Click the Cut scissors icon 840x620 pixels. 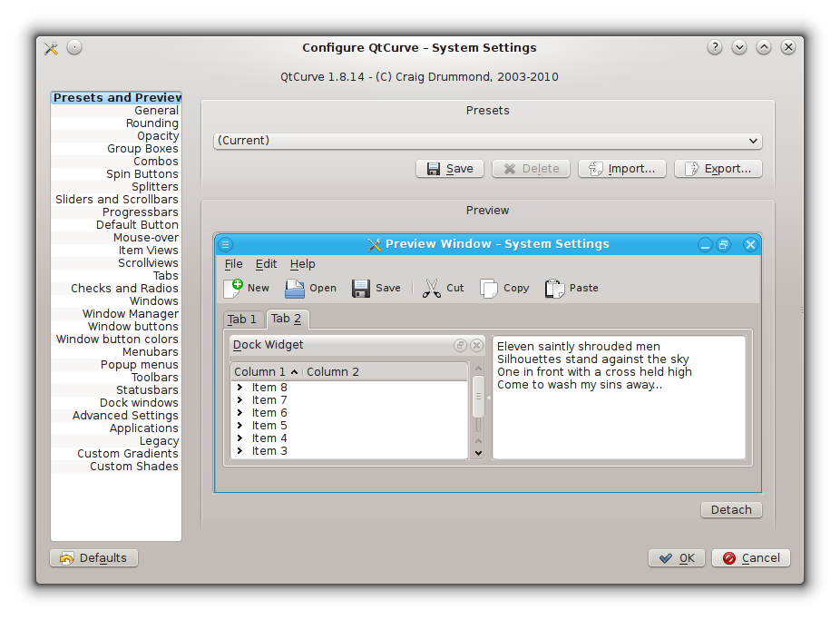pos(431,288)
